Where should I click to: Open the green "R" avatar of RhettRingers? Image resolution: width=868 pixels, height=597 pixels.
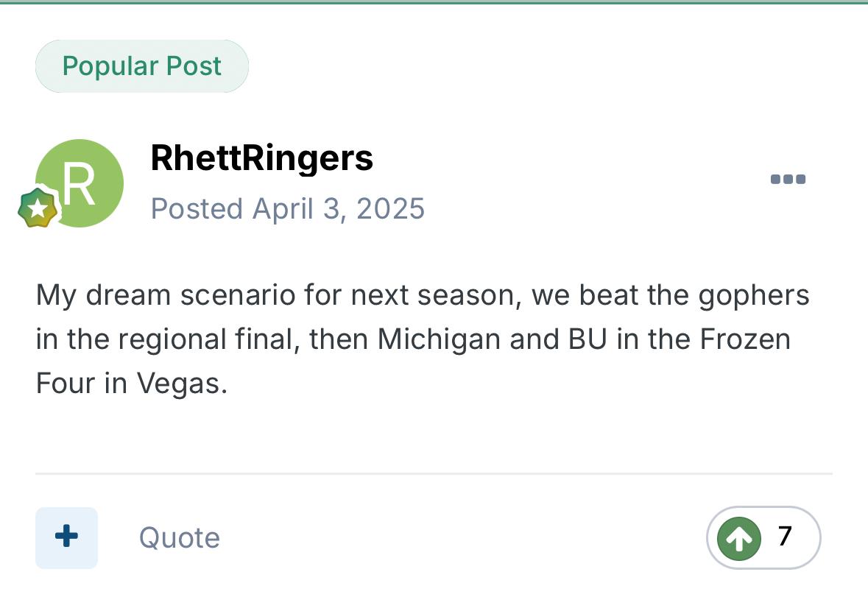(80, 183)
